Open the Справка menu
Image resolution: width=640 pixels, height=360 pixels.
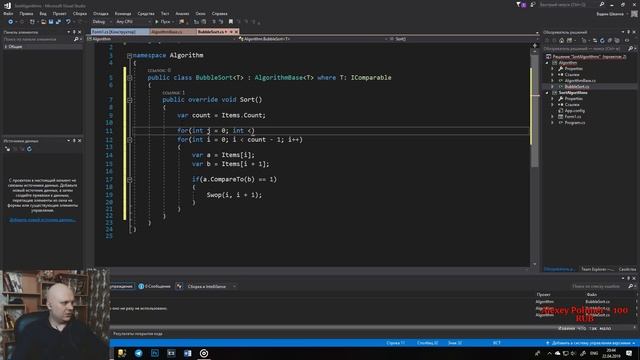click(220, 13)
